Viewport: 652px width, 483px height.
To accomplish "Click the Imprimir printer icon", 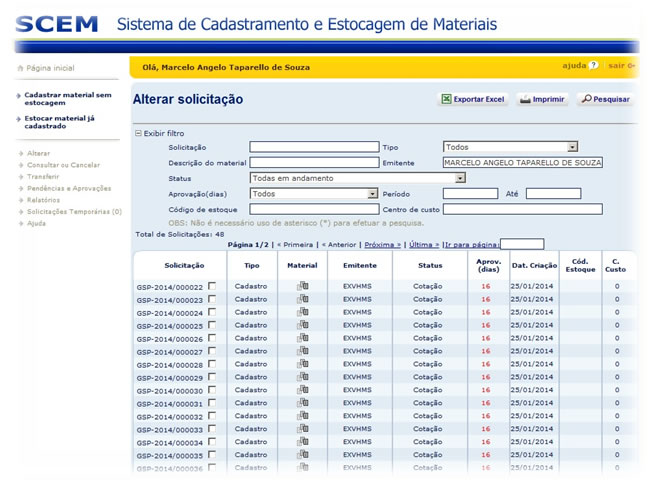I will [x=525, y=99].
